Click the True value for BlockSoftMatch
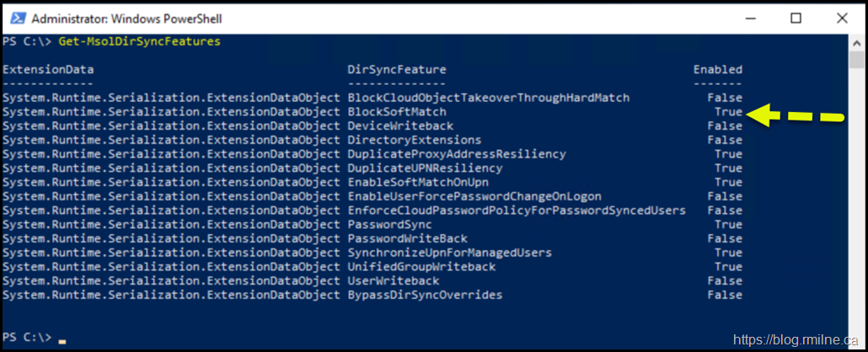868x352 pixels. (x=728, y=112)
